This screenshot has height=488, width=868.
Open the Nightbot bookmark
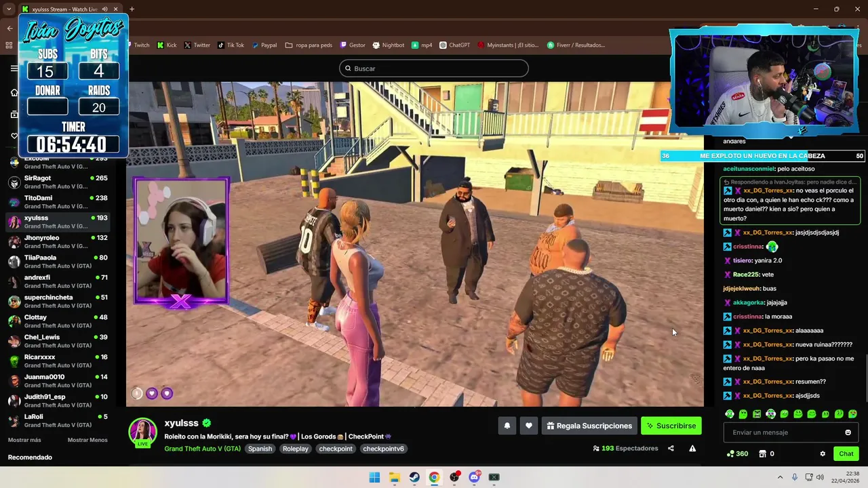click(389, 45)
